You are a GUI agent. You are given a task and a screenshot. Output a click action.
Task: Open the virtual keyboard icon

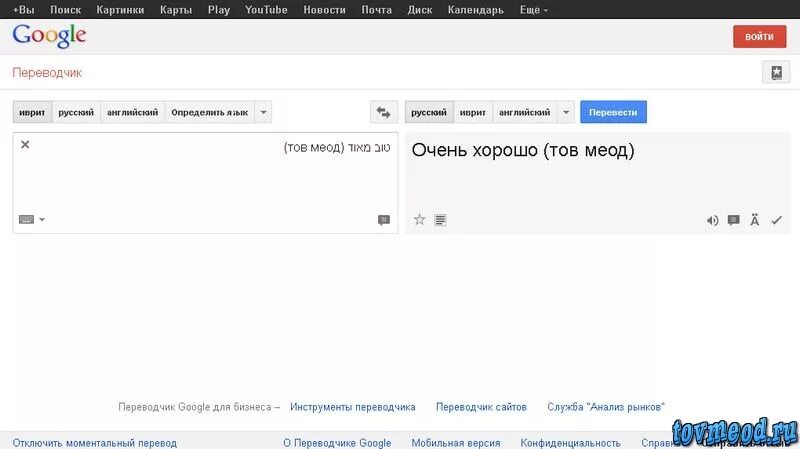[x=26, y=219]
